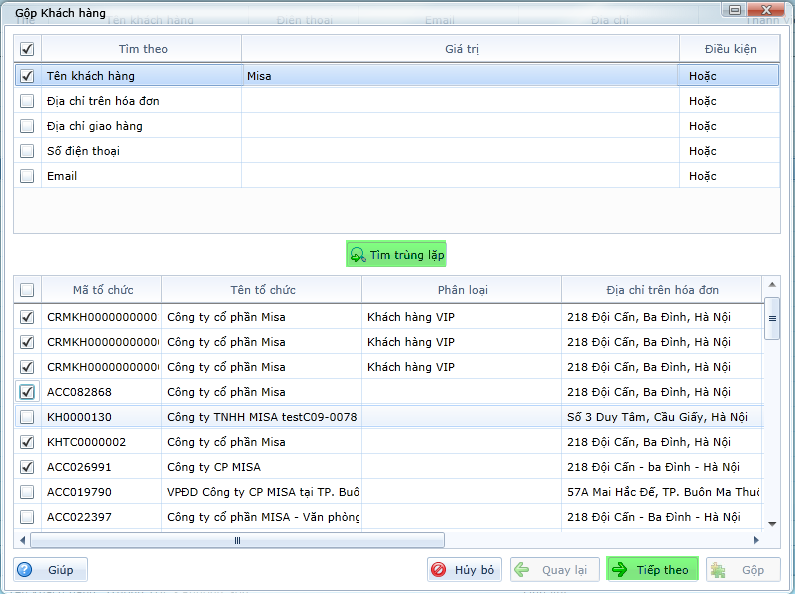Cancel using the Hủy bỏ button
The image size is (795, 594).
(x=464, y=570)
